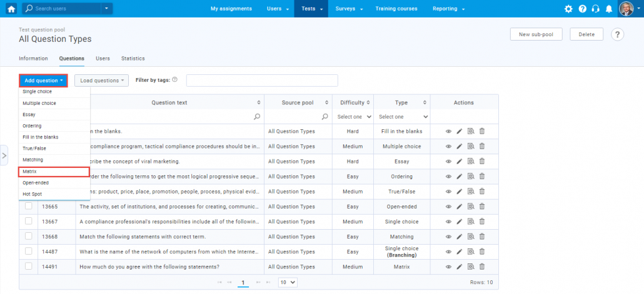Preview the Essay question with eye icon

[448, 161]
